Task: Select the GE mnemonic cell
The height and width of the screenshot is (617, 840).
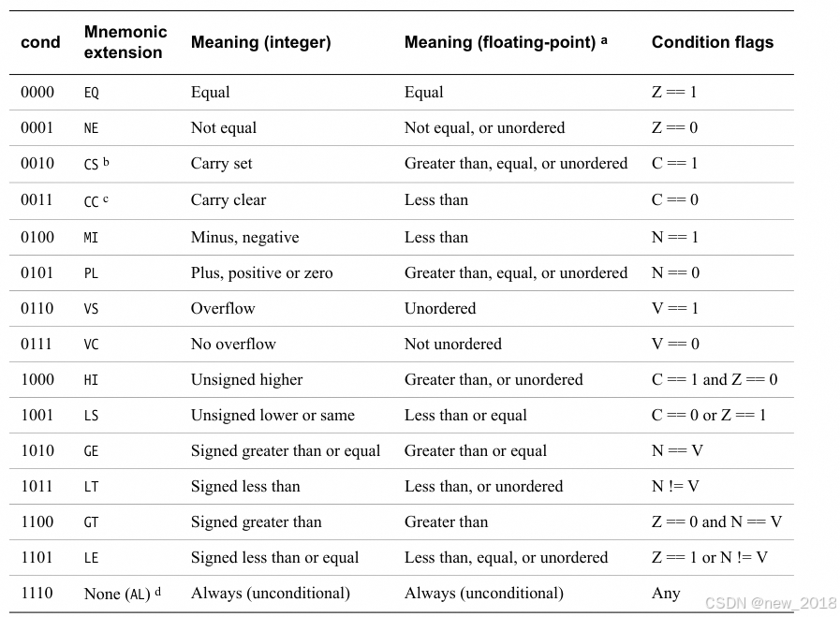Action: tap(91, 451)
